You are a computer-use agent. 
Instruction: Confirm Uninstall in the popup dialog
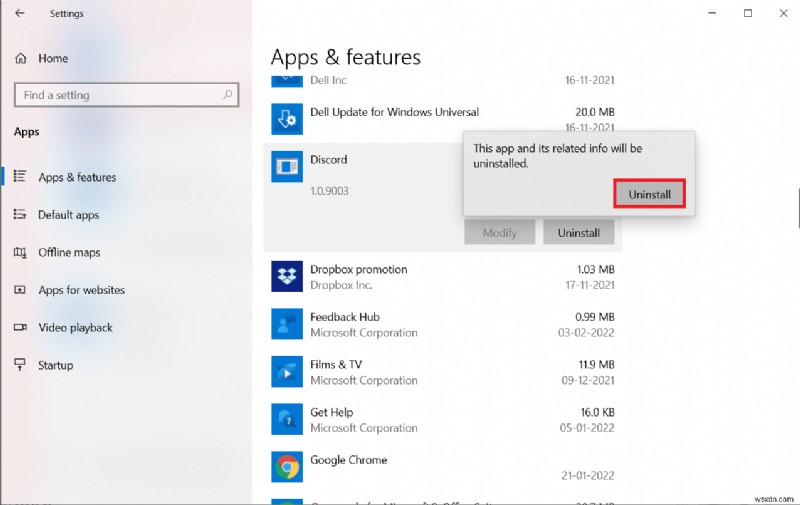tap(649, 194)
